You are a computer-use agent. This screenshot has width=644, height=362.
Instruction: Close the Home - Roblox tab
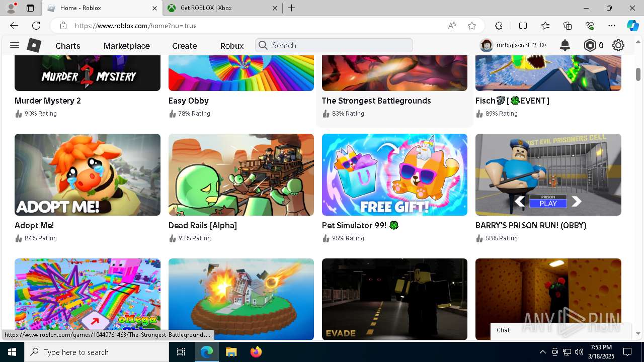pos(155,8)
